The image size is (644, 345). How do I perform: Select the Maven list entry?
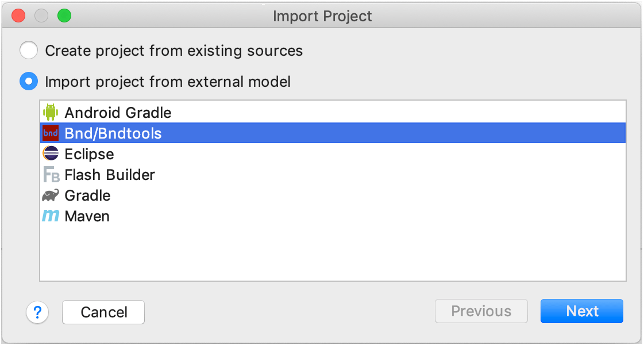point(333,216)
